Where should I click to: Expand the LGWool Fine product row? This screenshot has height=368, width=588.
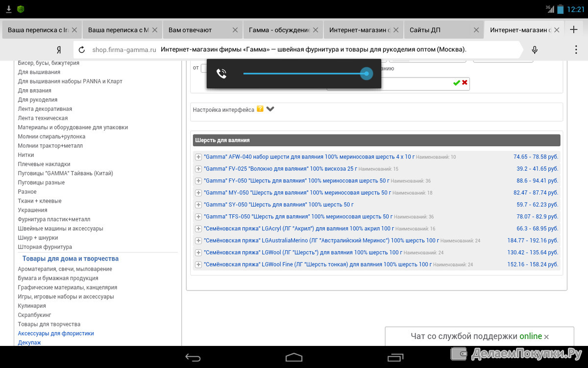(x=198, y=264)
